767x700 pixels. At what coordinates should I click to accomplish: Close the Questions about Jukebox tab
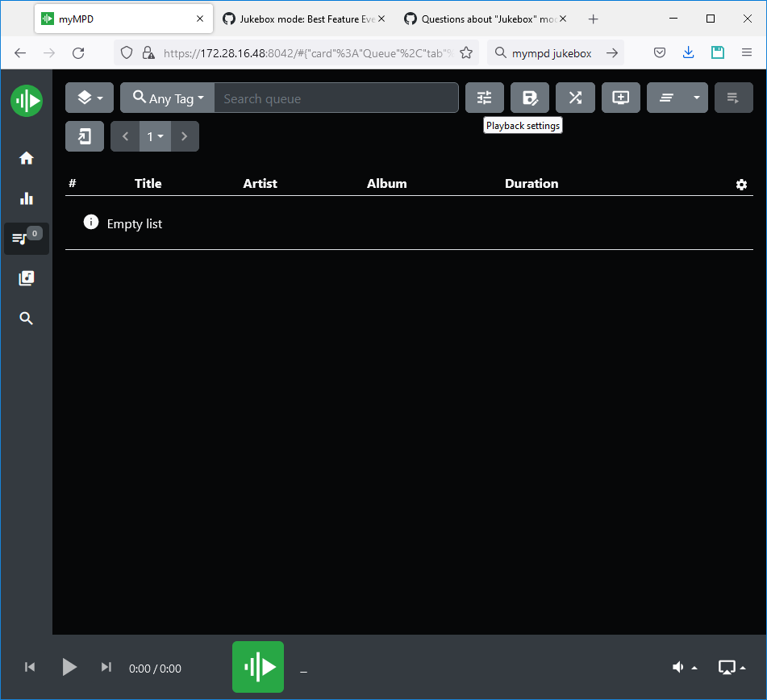point(563,19)
